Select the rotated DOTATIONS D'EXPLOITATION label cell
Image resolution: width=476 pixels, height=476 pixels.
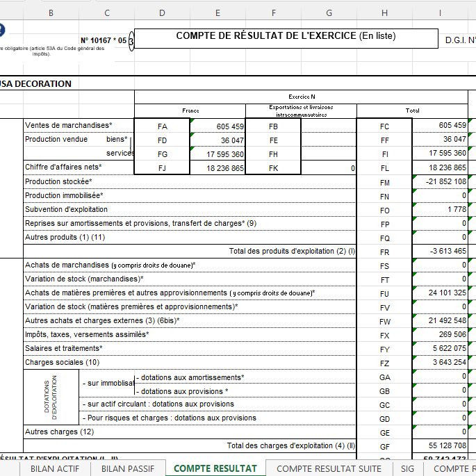pyautogui.click(x=51, y=397)
